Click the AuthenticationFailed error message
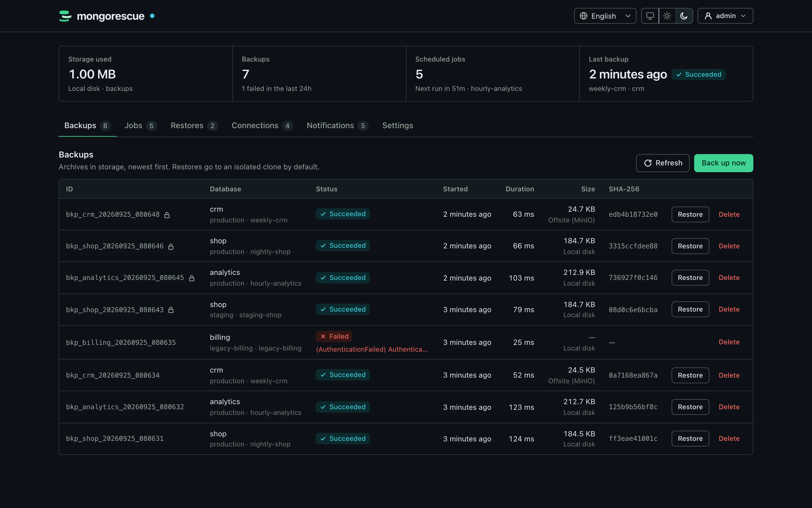This screenshot has width=812, height=508. 372,349
